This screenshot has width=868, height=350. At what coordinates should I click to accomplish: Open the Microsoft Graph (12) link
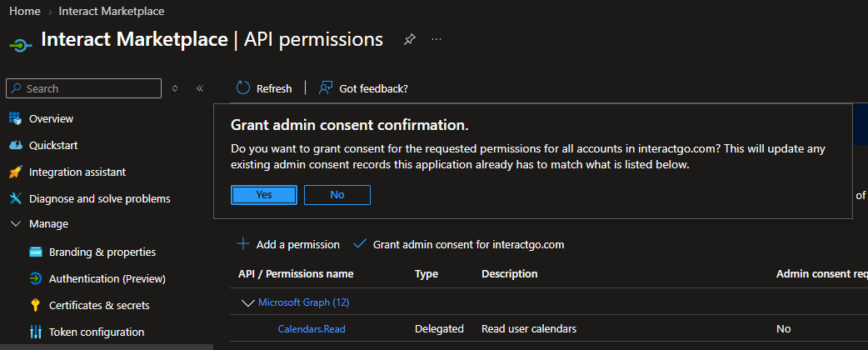tap(304, 302)
